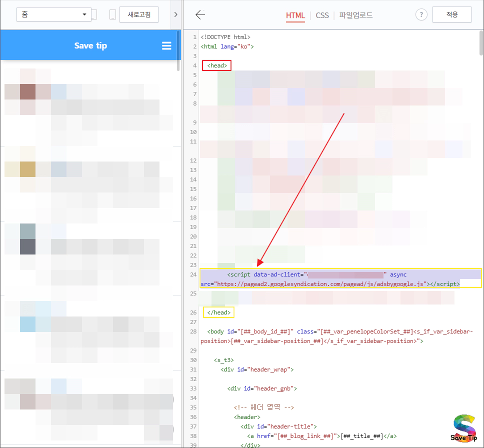This screenshot has width=484, height=448.
Task: Click the script data-ad-client line
Action: pos(316,274)
